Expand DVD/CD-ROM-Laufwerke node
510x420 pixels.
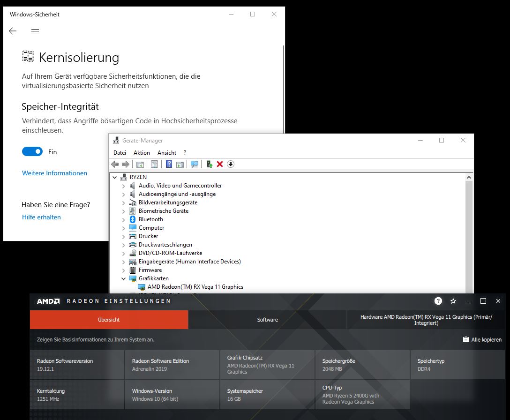click(124, 254)
